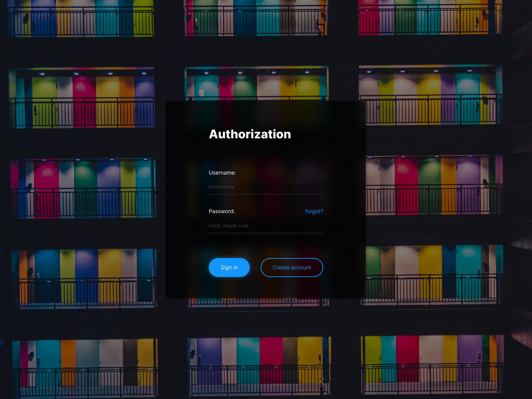Click the rounded border of Create account
This screenshot has width=532, height=399.
point(292,259)
